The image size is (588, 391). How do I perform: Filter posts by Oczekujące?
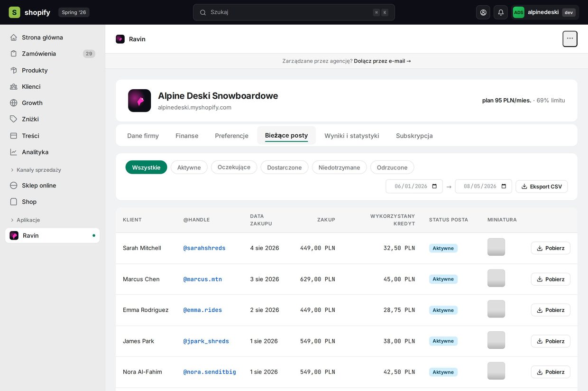click(234, 167)
